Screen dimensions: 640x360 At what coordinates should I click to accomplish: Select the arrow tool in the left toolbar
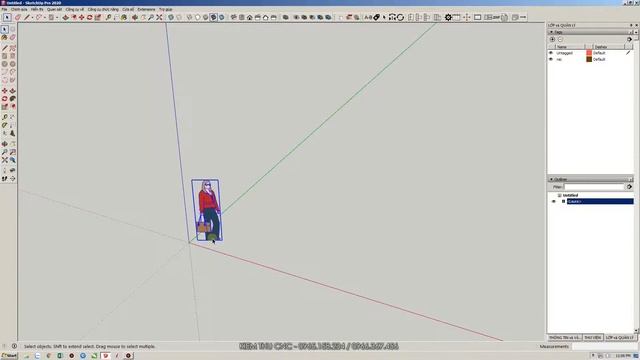(x=4, y=29)
